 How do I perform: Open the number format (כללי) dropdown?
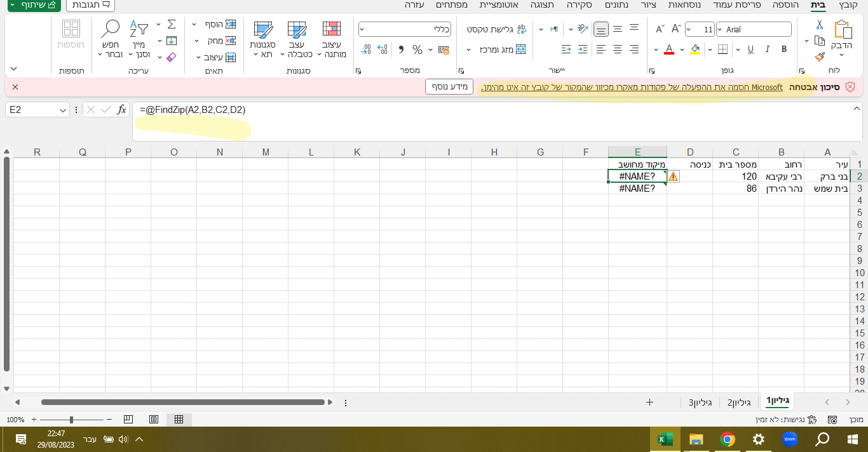[362, 29]
